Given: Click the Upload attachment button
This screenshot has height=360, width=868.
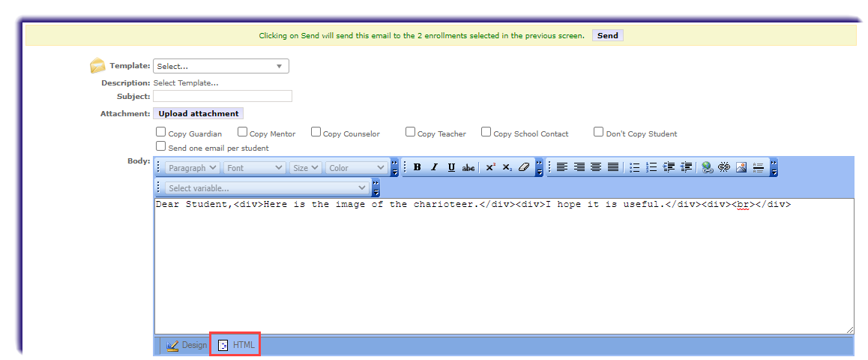Looking at the screenshot, I should tap(198, 113).
